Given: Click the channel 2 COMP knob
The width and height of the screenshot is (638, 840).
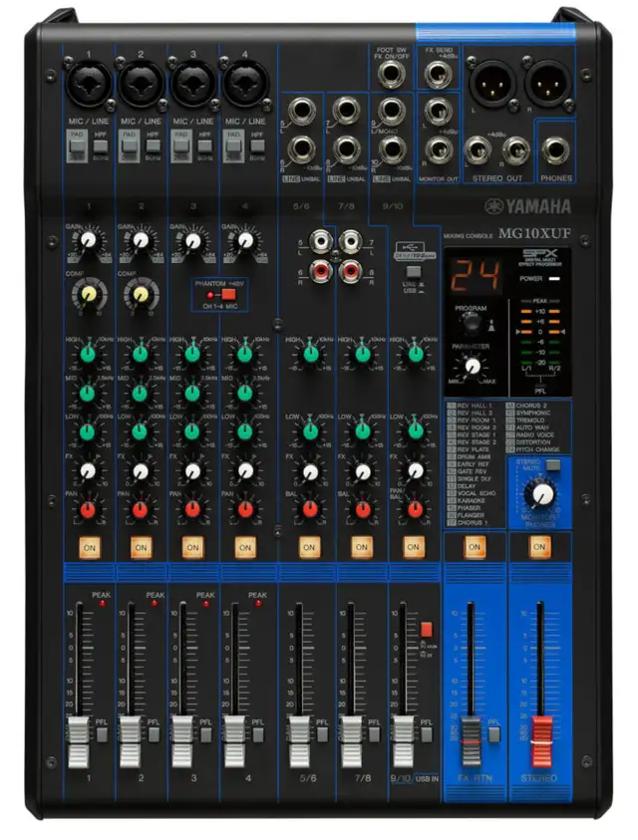Looking at the screenshot, I should (141, 295).
